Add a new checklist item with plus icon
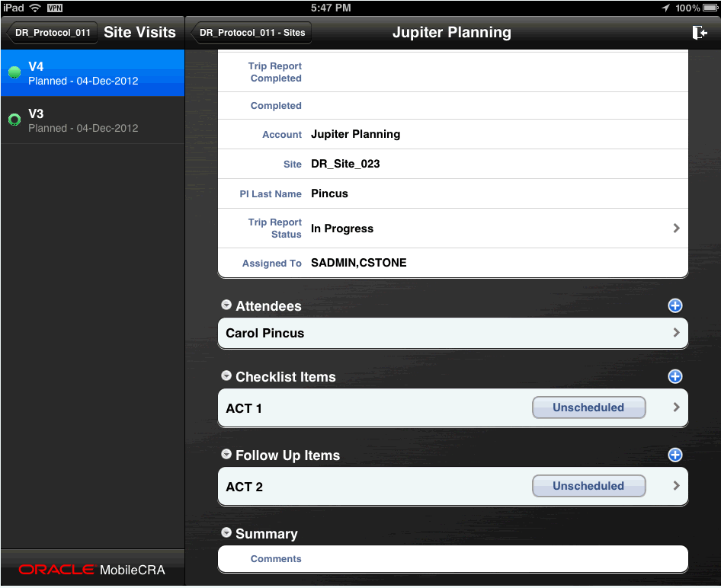This screenshot has height=588, width=721. click(x=675, y=377)
